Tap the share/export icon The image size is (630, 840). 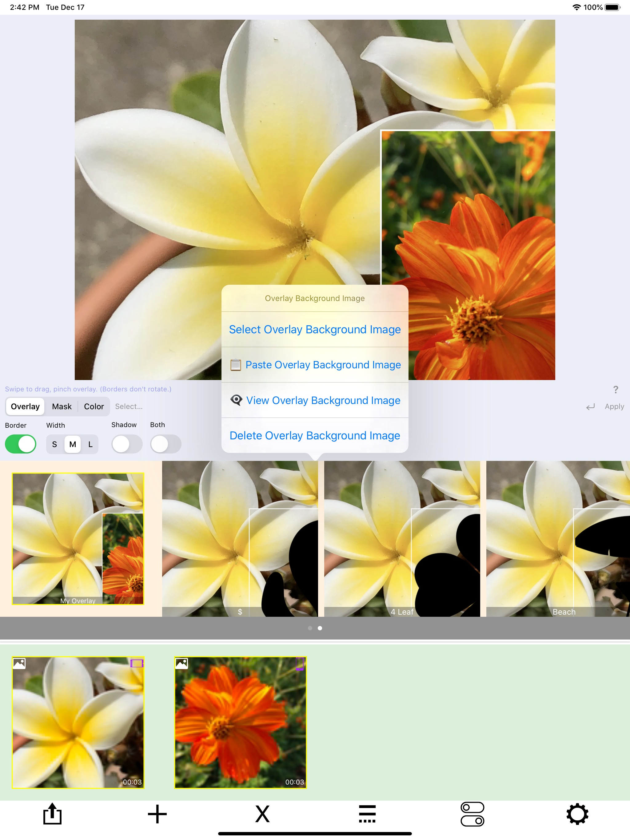point(52,814)
